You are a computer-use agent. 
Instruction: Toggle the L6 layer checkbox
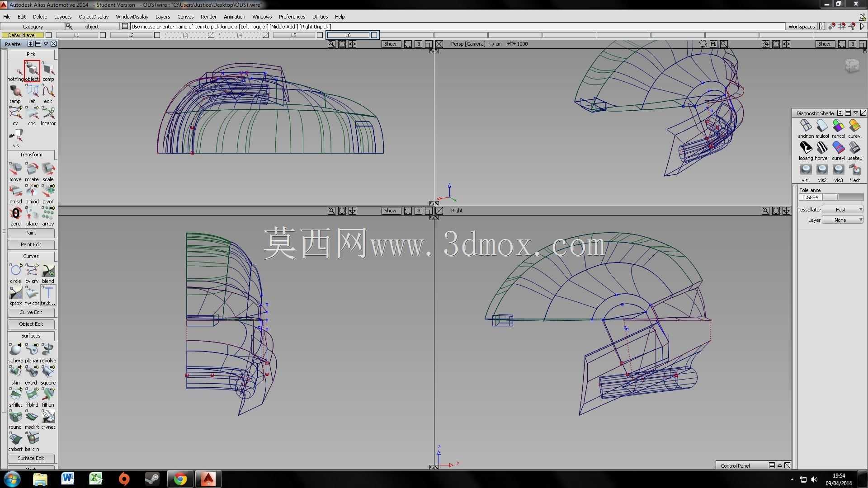(374, 35)
